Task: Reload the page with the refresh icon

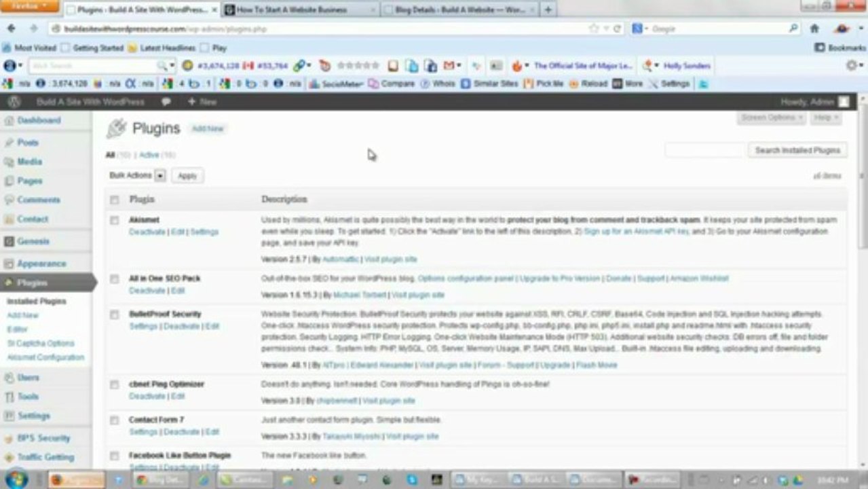Action: pos(618,29)
